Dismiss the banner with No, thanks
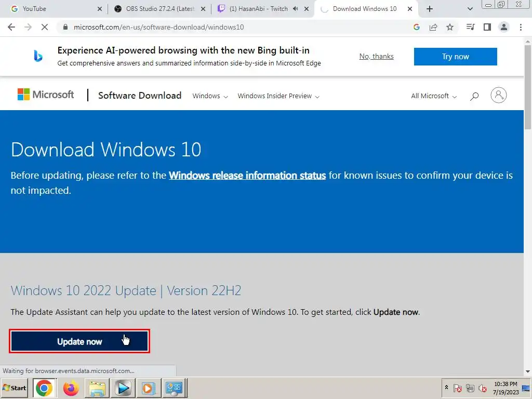The width and height of the screenshot is (532, 399). coord(376,56)
